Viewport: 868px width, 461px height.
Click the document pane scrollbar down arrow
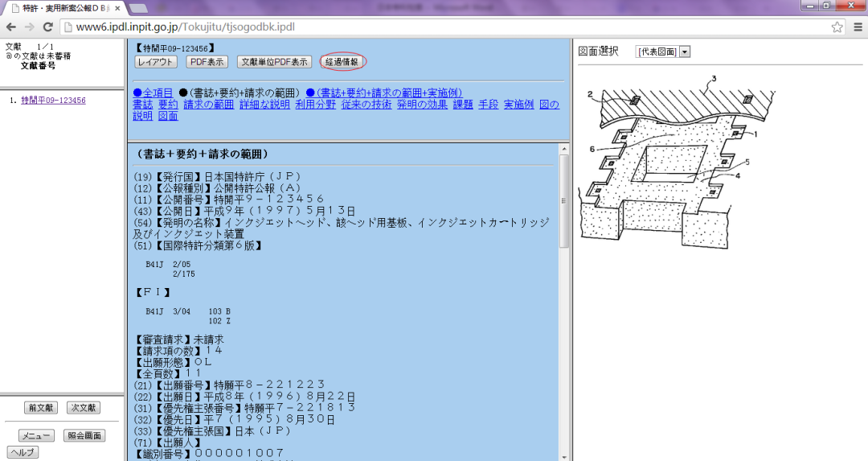pyautogui.click(x=564, y=456)
